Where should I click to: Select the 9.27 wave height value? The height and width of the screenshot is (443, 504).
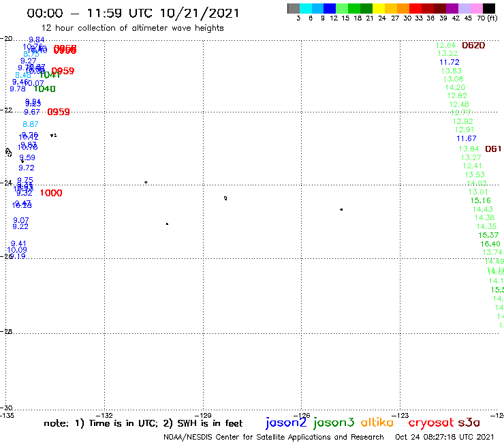point(29,61)
